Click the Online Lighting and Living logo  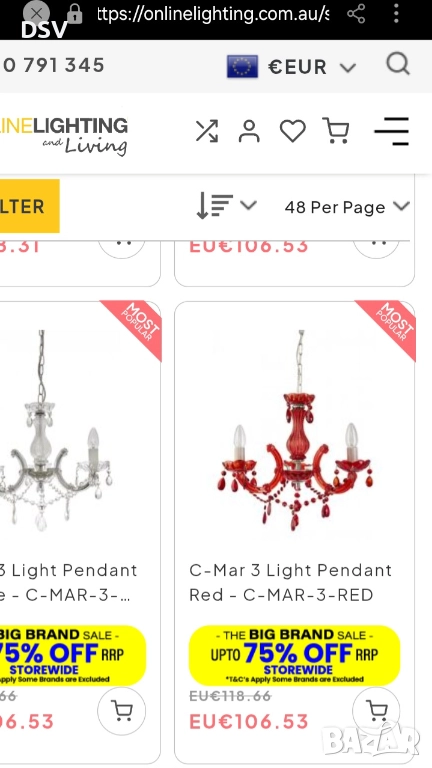pos(64,136)
